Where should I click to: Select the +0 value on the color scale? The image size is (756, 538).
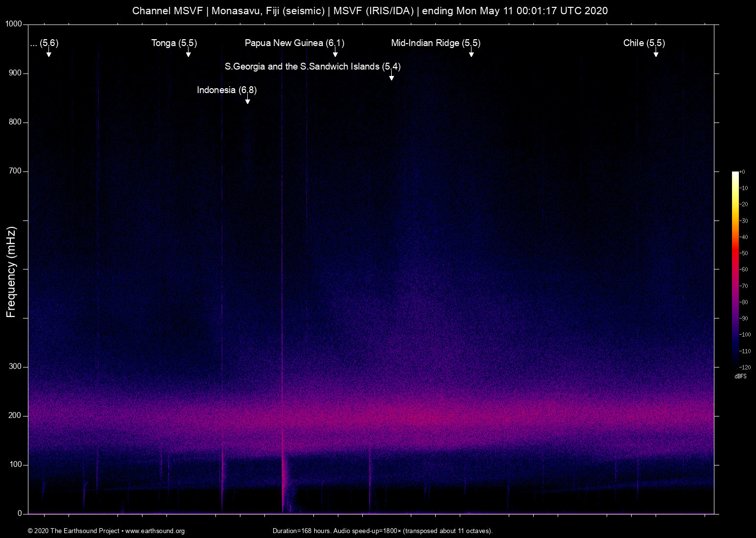click(x=742, y=172)
